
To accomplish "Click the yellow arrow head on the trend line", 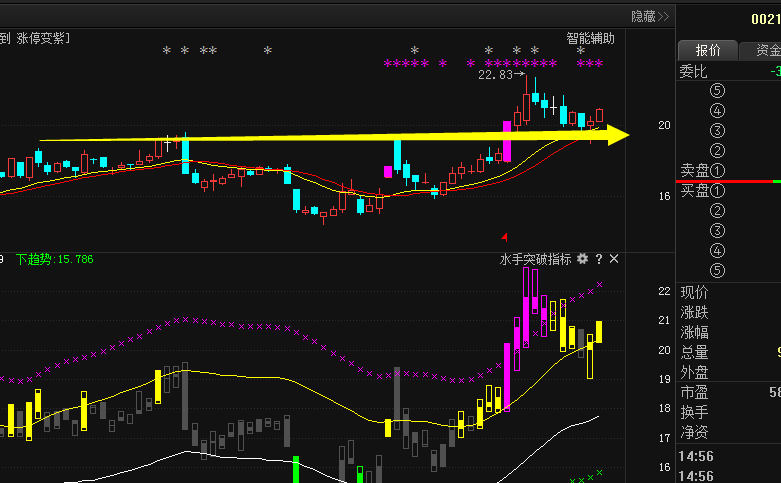I will (618, 134).
